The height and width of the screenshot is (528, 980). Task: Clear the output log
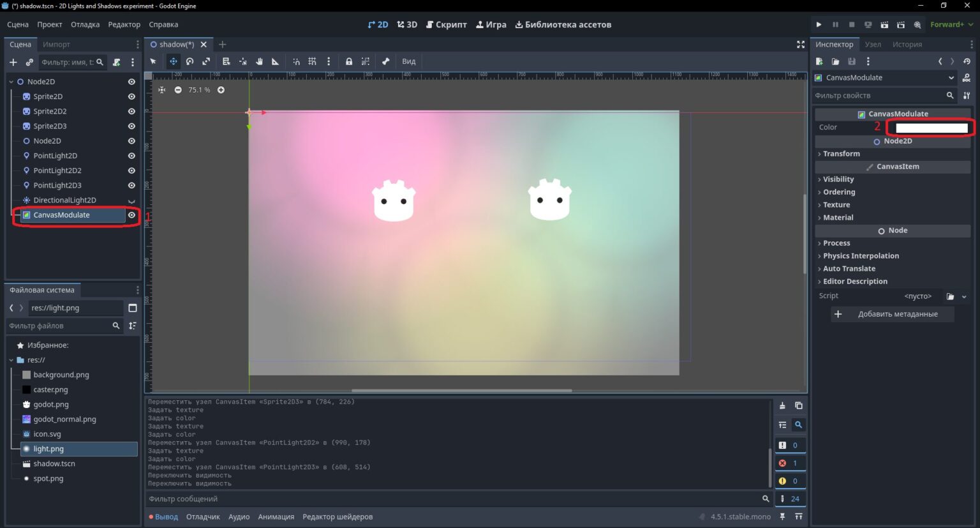pos(782,405)
